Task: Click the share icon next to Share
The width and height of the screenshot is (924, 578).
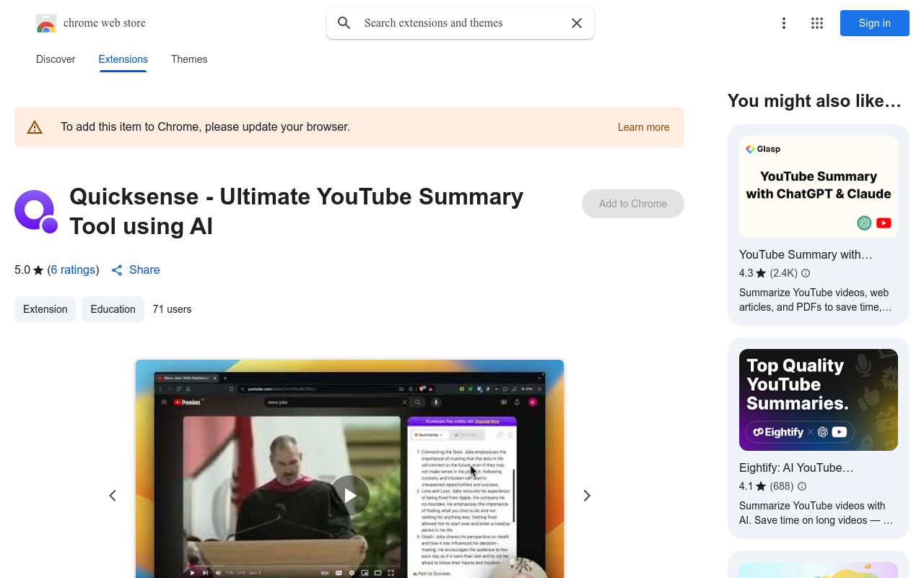Action: pos(117,270)
